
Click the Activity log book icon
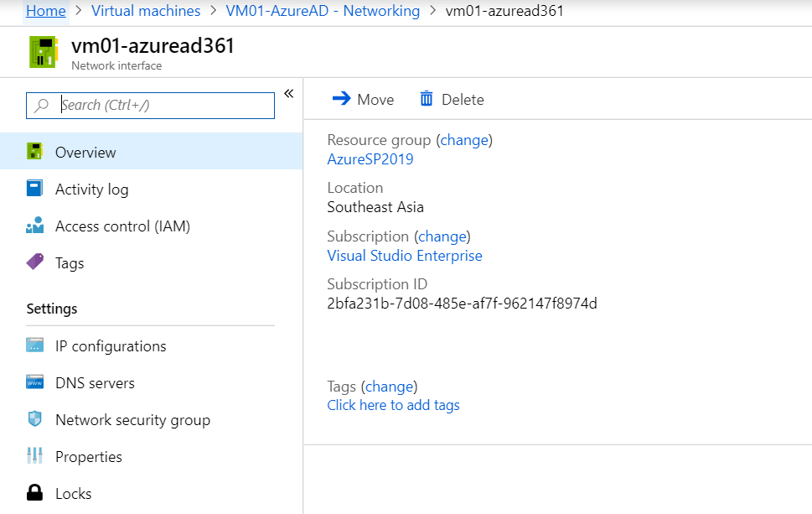click(x=34, y=188)
